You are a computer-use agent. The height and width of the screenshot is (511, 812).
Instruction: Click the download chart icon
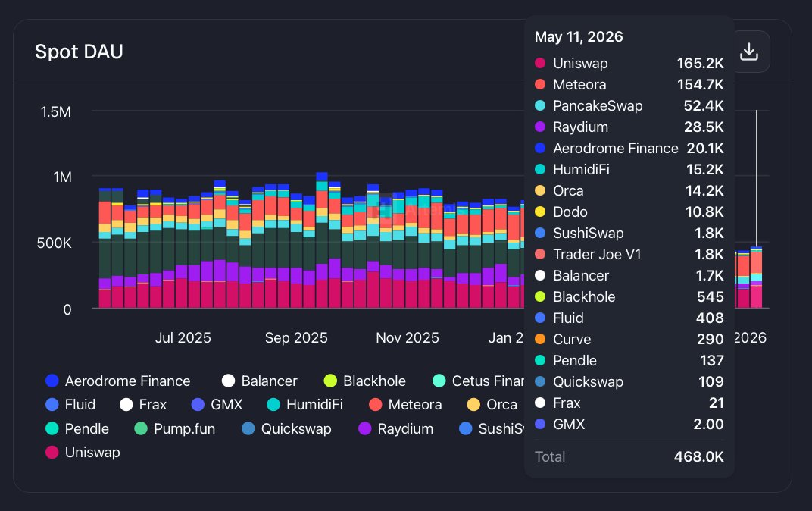point(749,52)
